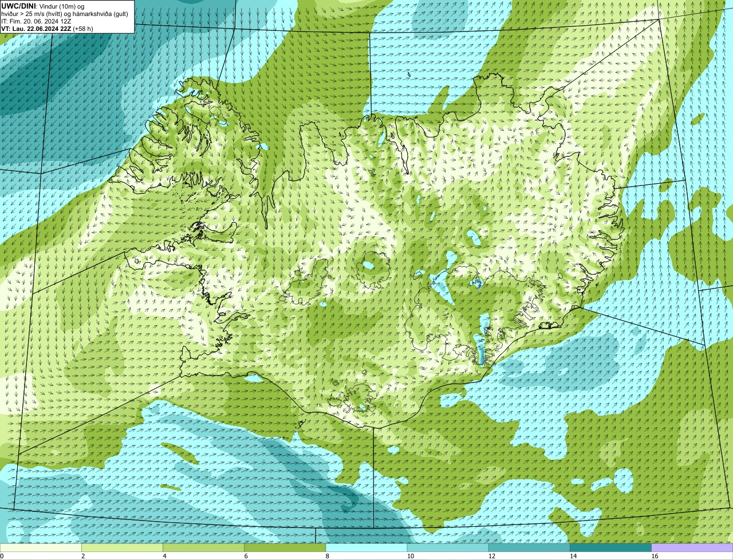The height and width of the screenshot is (560, 733).
Task: Click the 0–2 m/s pale yellow legend swatch
Action: (x=41, y=547)
